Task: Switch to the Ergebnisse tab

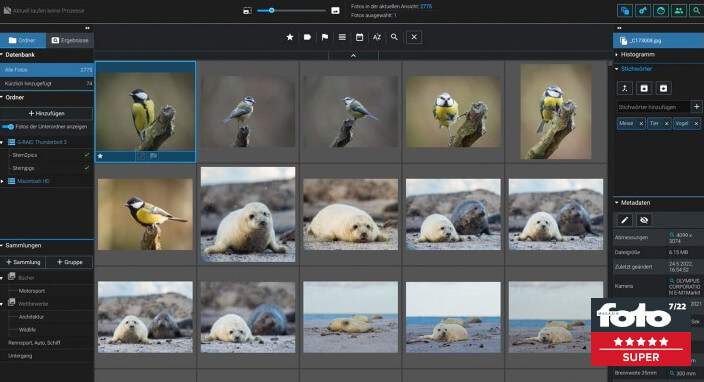Action: pyautogui.click(x=70, y=40)
